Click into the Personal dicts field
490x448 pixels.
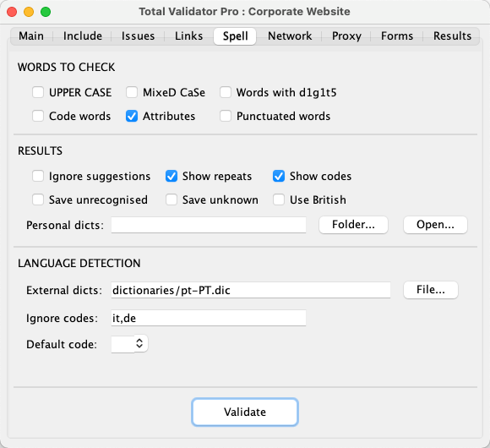209,225
